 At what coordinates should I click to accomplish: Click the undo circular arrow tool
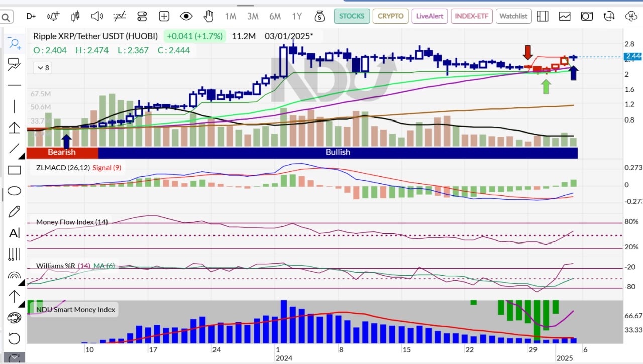coord(14,338)
